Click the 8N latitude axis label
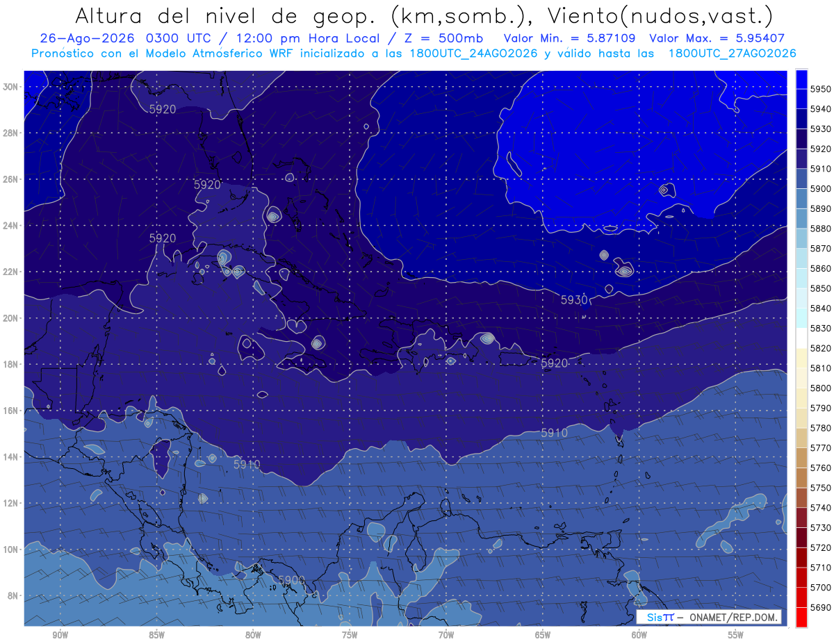834x644 pixels. pos(14,596)
